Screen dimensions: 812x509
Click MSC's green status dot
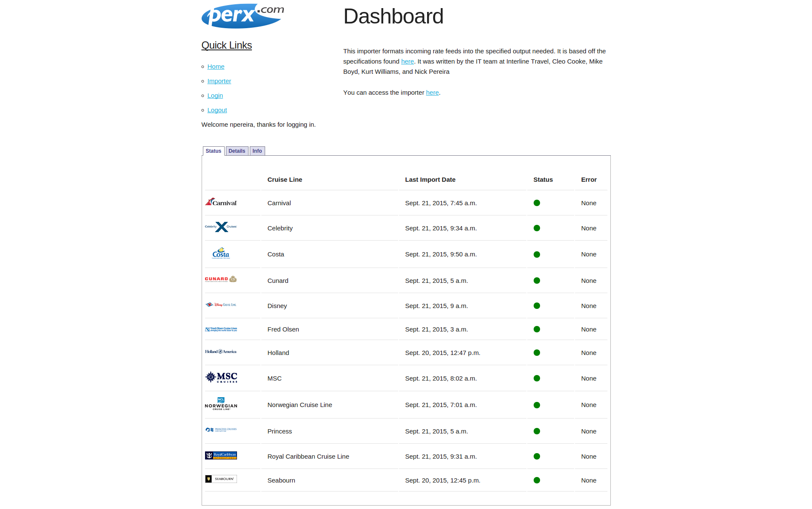pyautogui.click(x=537, y=378)
